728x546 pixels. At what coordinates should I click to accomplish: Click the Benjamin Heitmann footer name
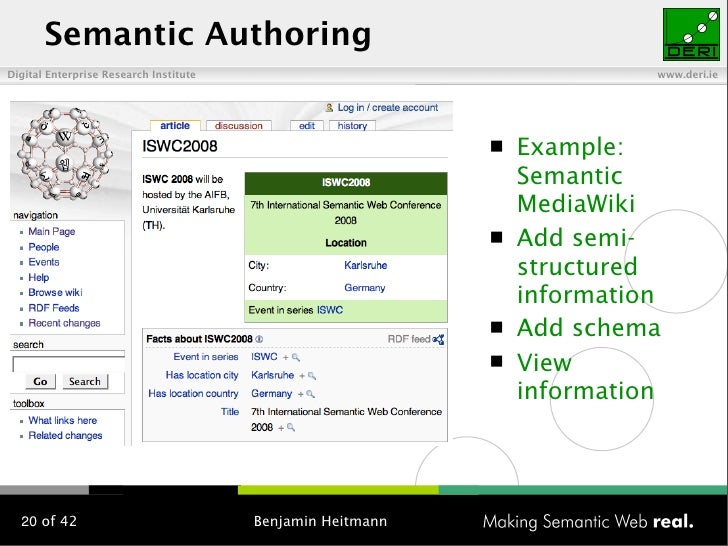click(320, 521)
